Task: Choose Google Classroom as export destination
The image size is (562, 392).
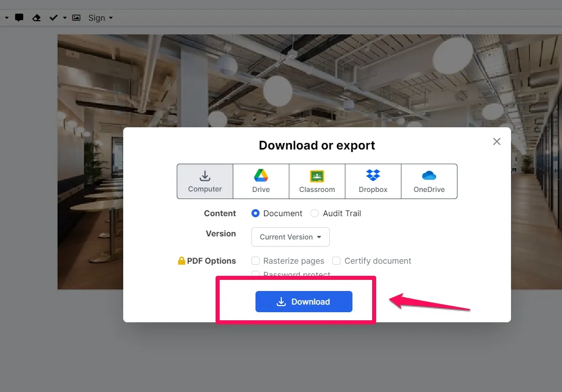Action: pos(317,181)
